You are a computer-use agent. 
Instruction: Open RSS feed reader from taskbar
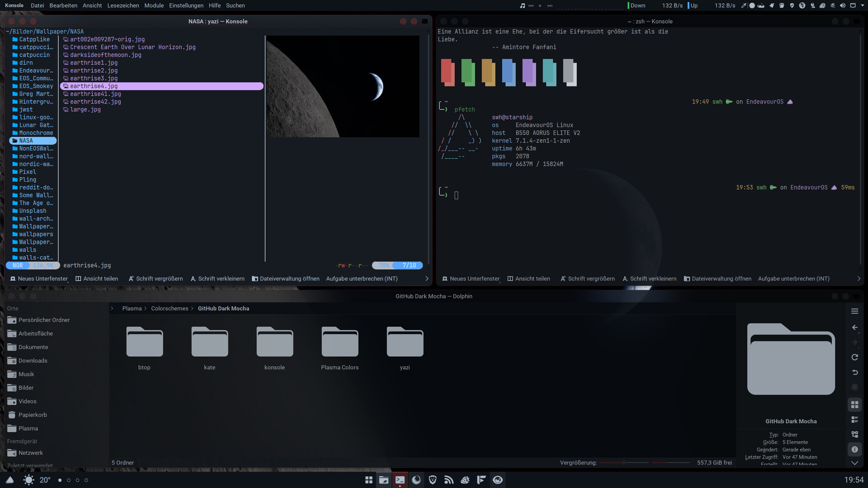[x=449, y=480]
